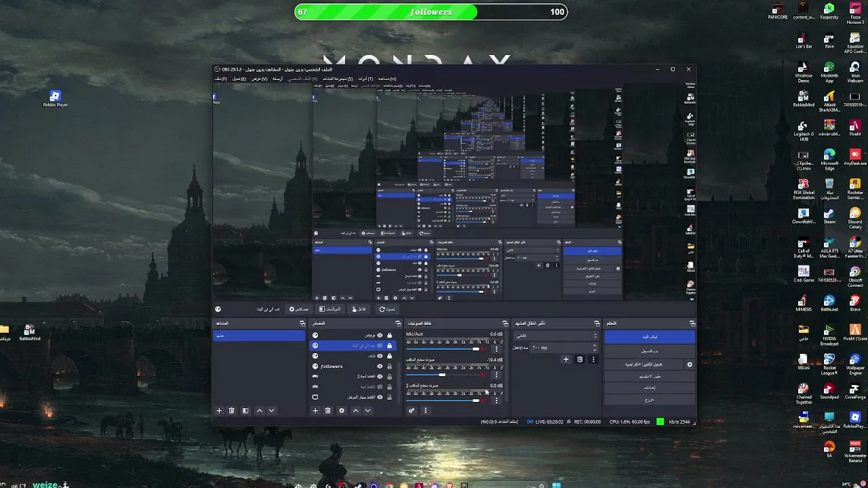Viewport: 868px width, 488px height.
Task: Open virtual camera settings gear icon
Action: (x=690, y=365)
